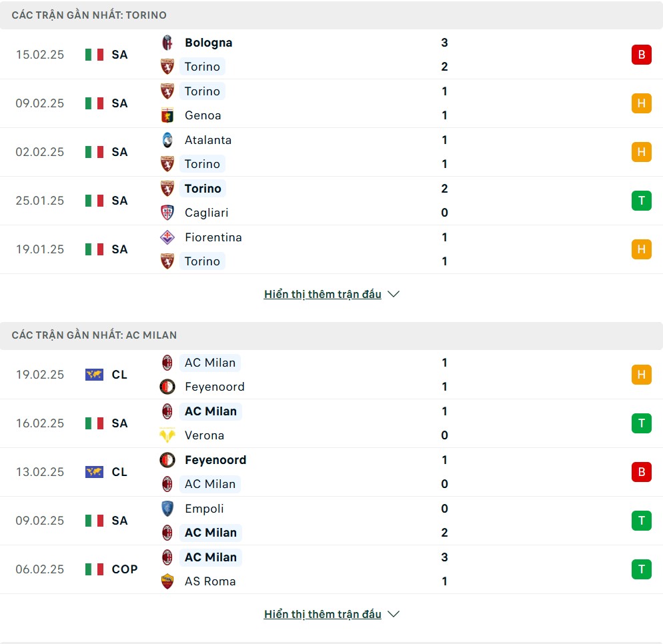The height and width of the screenshot is (644, 663).
Task: Click the Italy flag beside COP competition
Action: [x=94, y=569]
